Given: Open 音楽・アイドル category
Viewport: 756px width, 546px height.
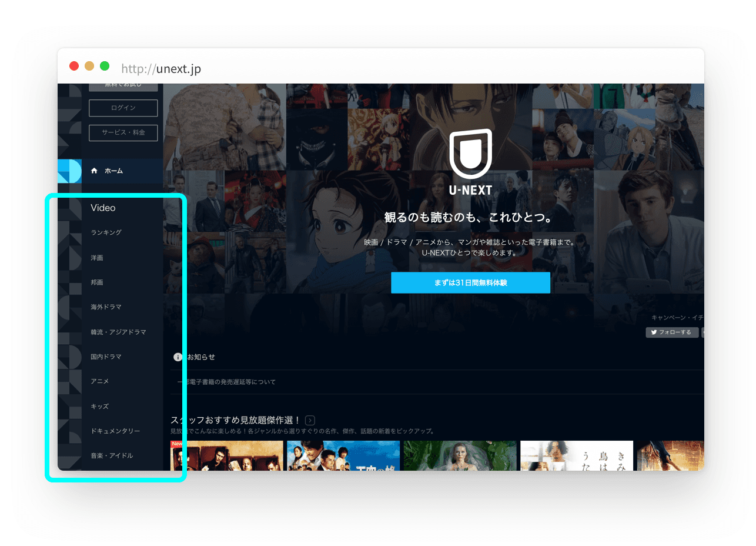Looking at the screenshot, I should [112, 455].
